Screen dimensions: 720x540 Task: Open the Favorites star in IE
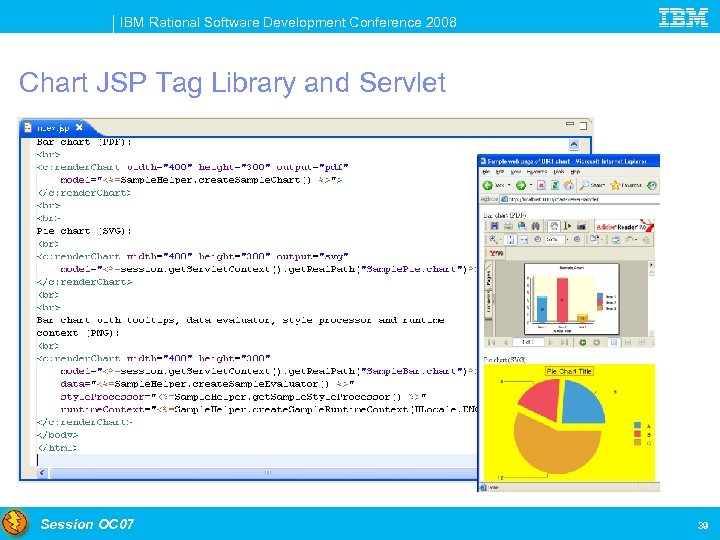click(626, 185)
